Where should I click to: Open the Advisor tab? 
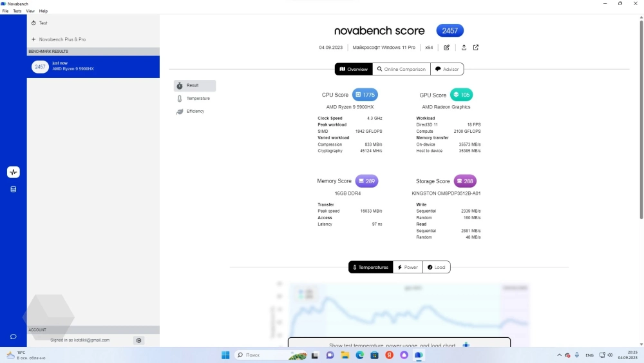[x=447, y=69]
